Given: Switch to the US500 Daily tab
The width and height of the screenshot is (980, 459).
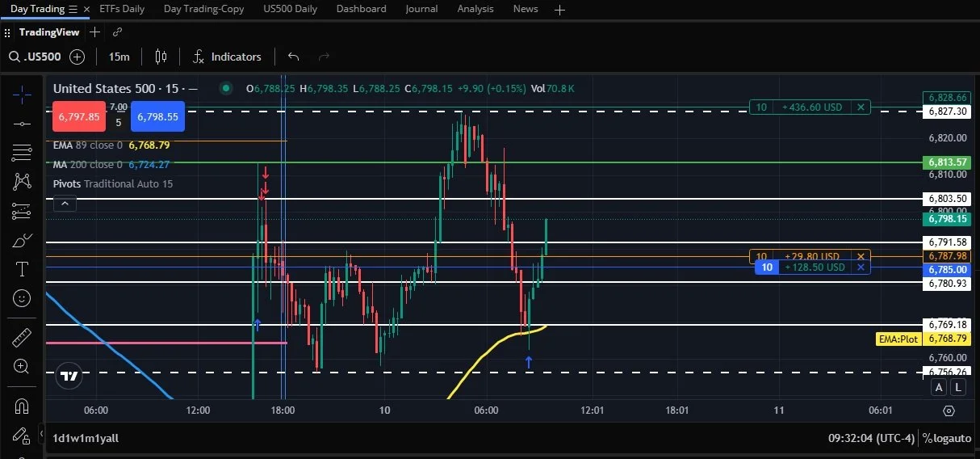Looking at the screenshot, I should coord(290,9).
